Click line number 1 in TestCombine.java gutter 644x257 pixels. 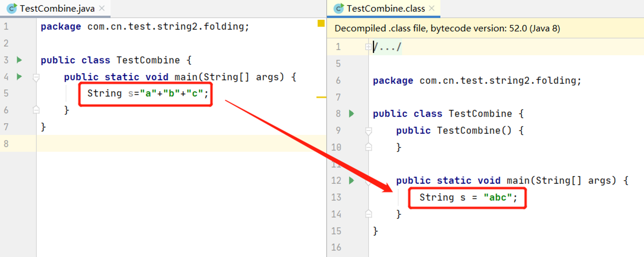point(6,26)
